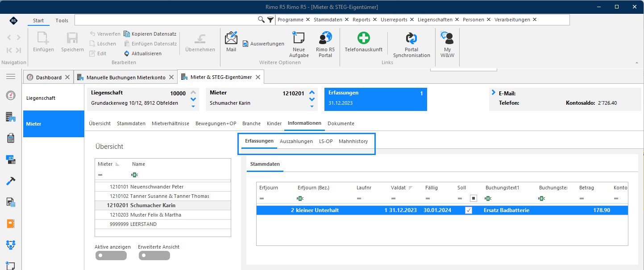Remove the Reports search filter tag

[374, 20]
